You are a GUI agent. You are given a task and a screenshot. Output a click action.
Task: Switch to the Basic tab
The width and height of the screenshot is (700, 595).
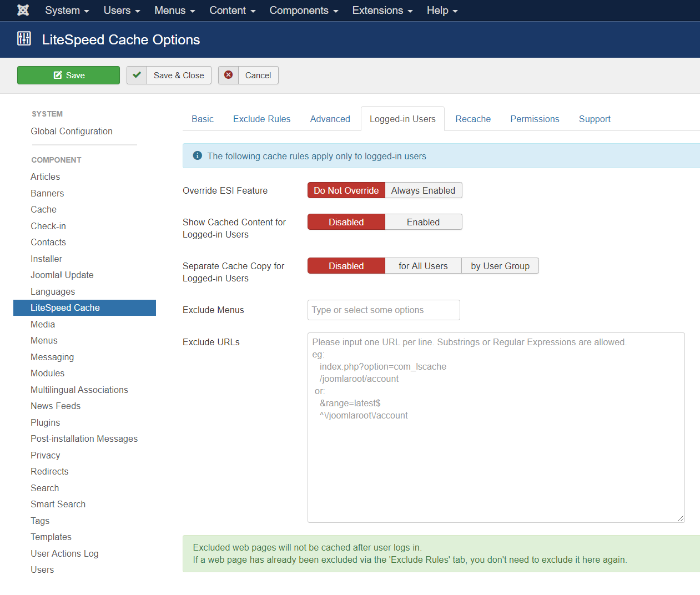coord(203,119)
